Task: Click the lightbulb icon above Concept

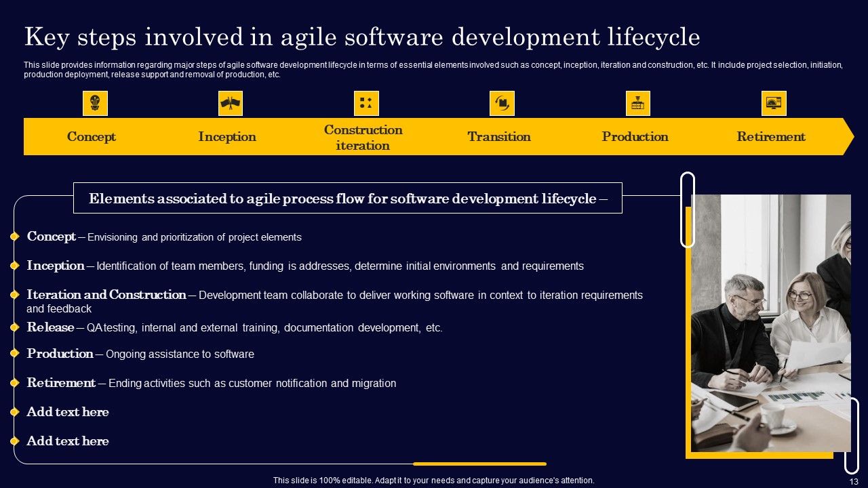Action: [x=95, y=103]
